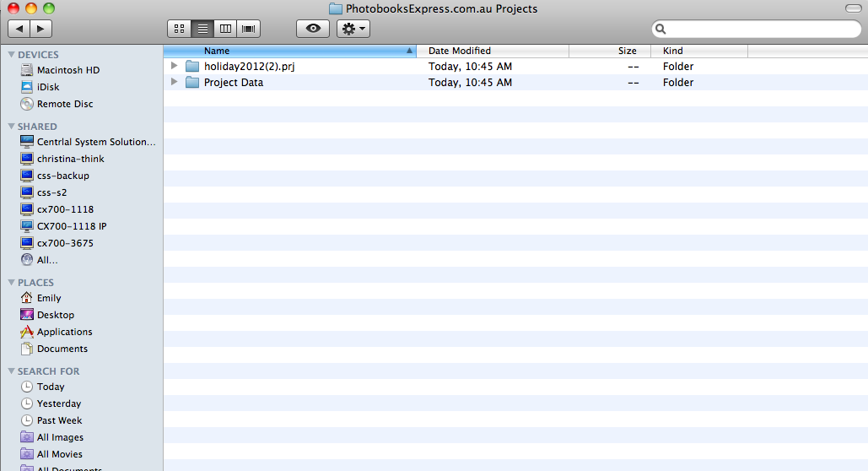Click the magnifier icon in search field

(x=660, y=29)
